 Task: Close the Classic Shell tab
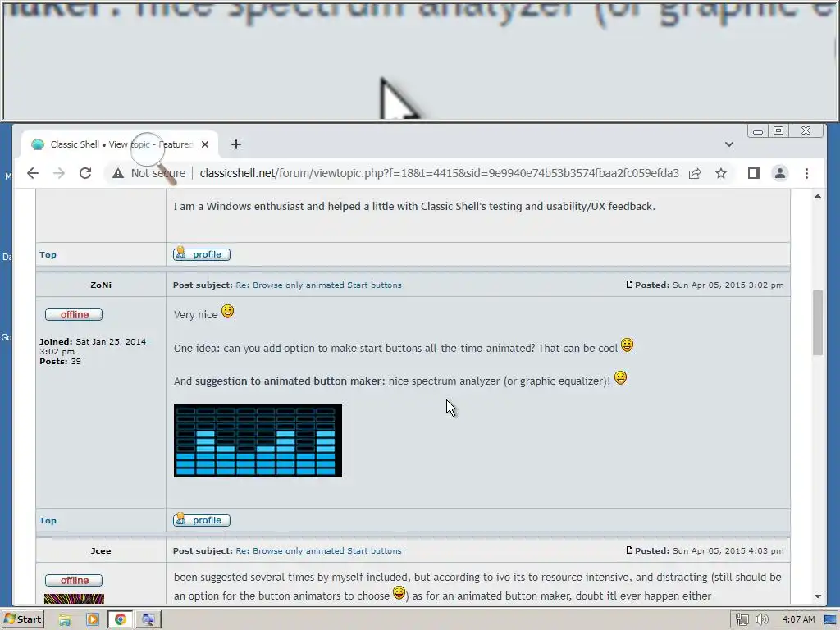204,144
